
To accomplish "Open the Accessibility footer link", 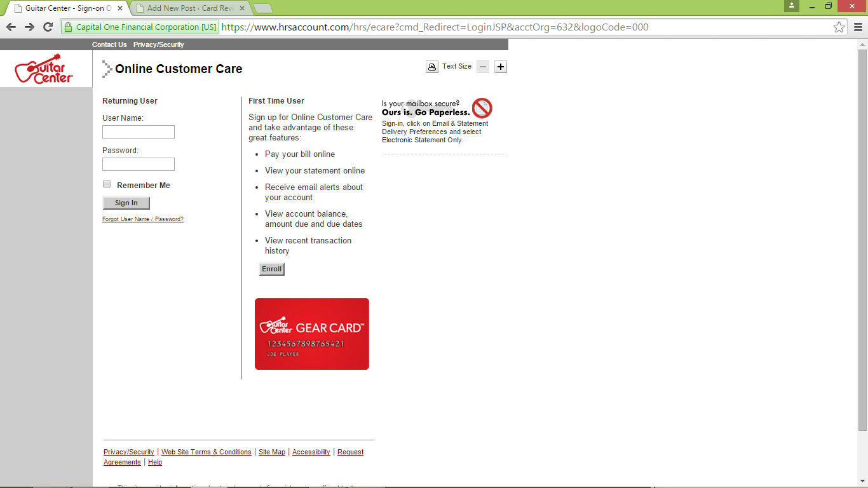I will click(x=311, y=452).
